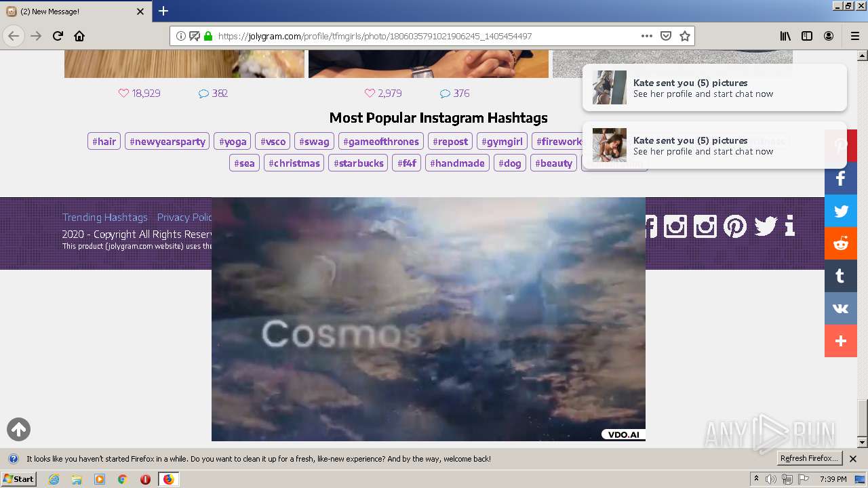The image size is (868, 488).
Task: Click the page vertical scrollbar thumb
Action: point(863,419)
